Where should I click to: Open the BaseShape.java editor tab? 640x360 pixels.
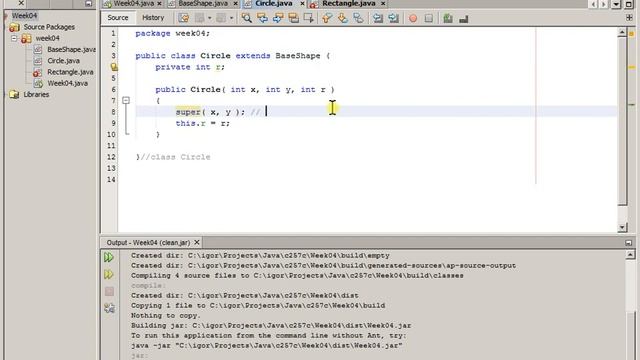(203, 4)
